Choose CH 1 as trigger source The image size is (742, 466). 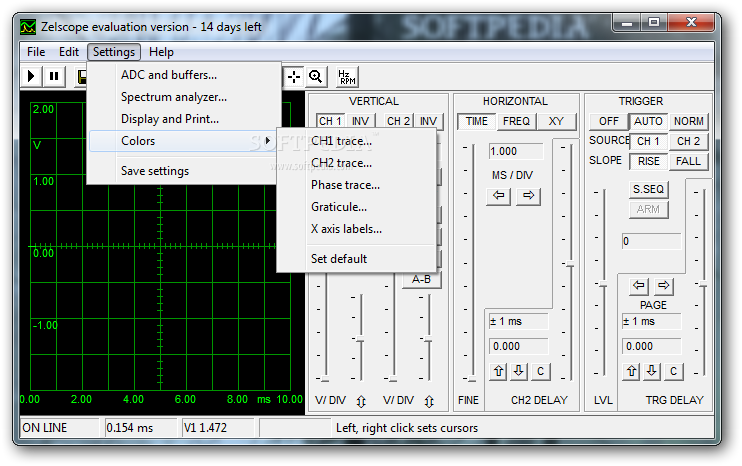click(x=648, y=141)
